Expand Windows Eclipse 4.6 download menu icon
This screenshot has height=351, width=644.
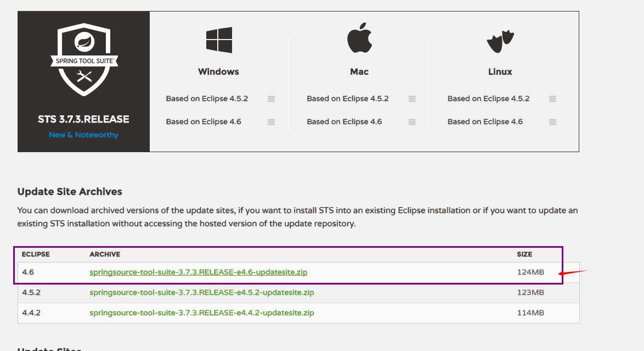[x=271, y=122]
